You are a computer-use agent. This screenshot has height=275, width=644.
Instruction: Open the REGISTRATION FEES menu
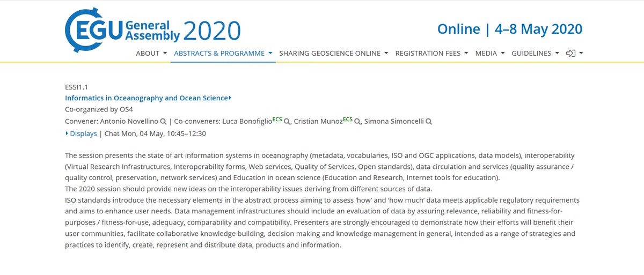[431, 53]
